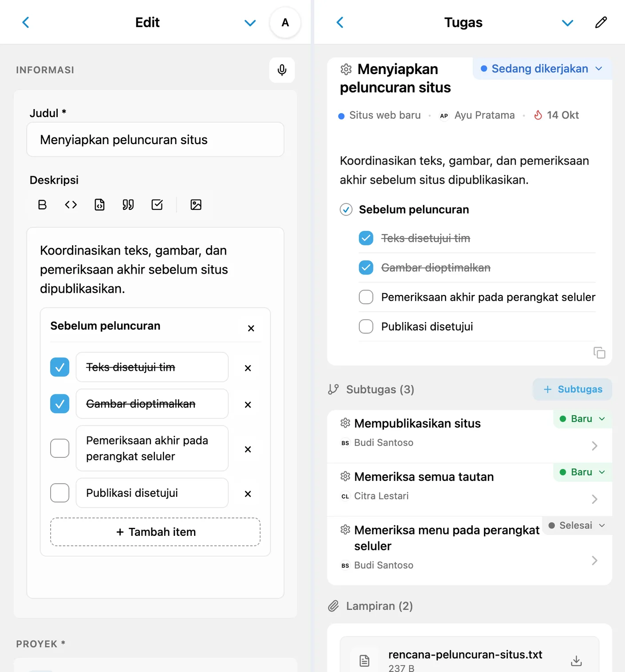Copy the task description using copy icon

click(599, 353)
